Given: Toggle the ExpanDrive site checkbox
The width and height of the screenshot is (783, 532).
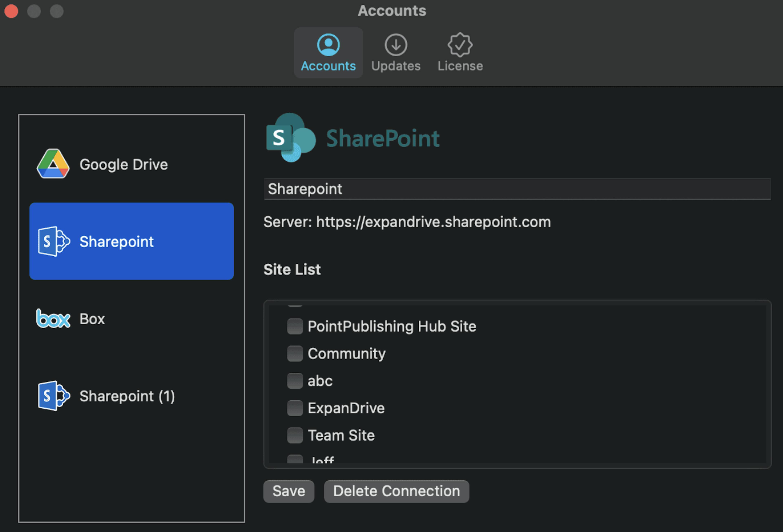Looking at the screenshot, I should point(295,408).
